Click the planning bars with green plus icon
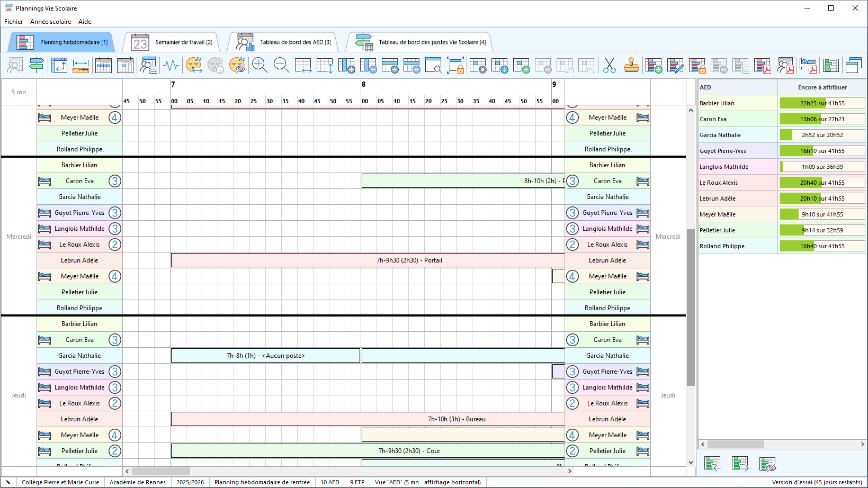 (x=654, y=65)
